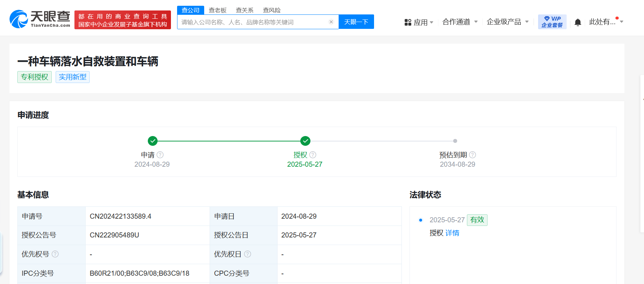
Task: Switch to the 查关系 search tab
Action: pyautogui.click(x=245, y=10)
